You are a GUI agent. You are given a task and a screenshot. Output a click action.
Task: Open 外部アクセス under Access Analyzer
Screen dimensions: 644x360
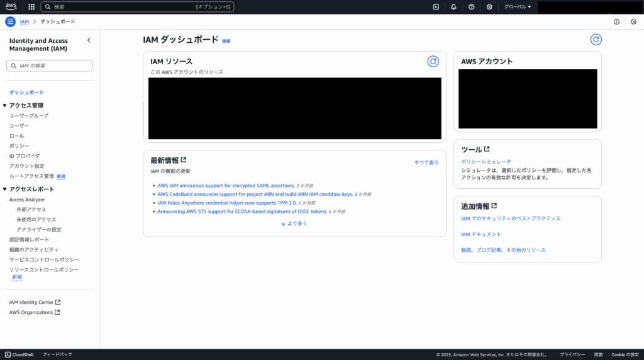(31, 210)
